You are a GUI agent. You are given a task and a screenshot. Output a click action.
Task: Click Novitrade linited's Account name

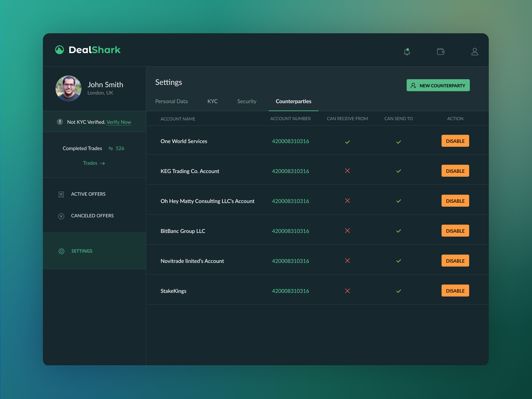click(192, 261)
